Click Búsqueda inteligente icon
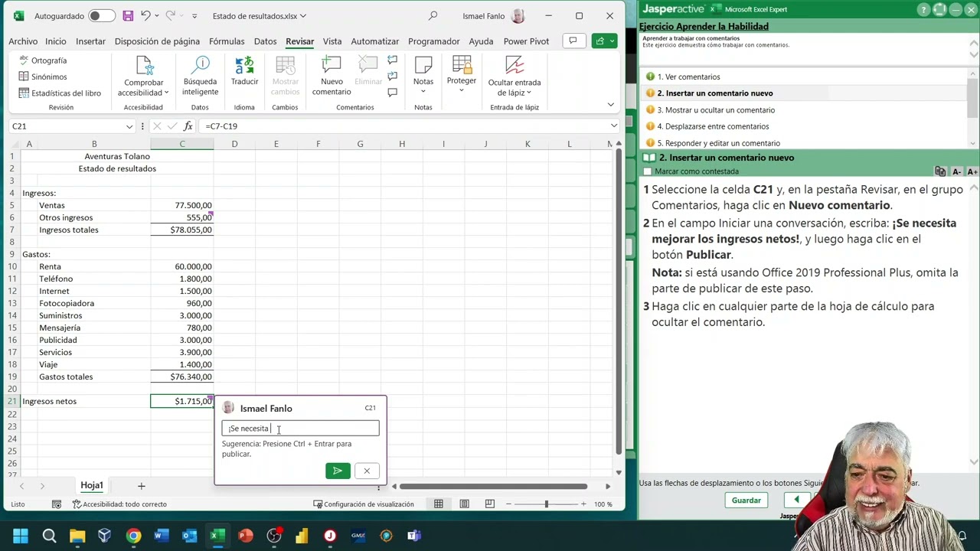980x551 pixels. pyautogui.click(x=200, y=66)
